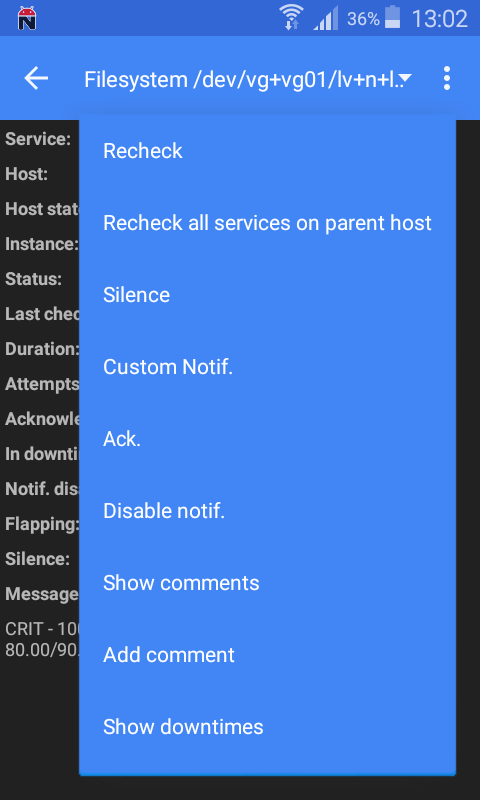The width and height of the screenshot is (480, 800).
Task: Tap the aNag notification icon in status bar
Action: point(27,18)
